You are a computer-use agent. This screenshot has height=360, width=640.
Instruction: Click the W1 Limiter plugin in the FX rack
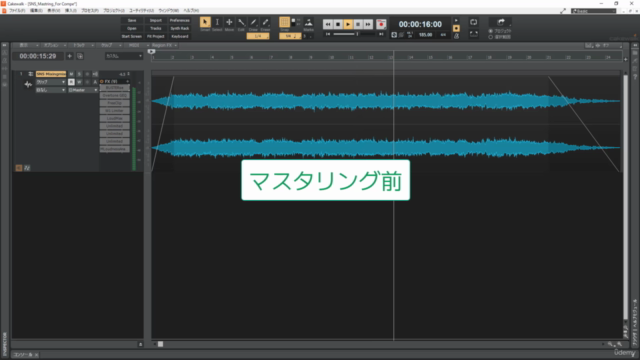click(115, 111)
